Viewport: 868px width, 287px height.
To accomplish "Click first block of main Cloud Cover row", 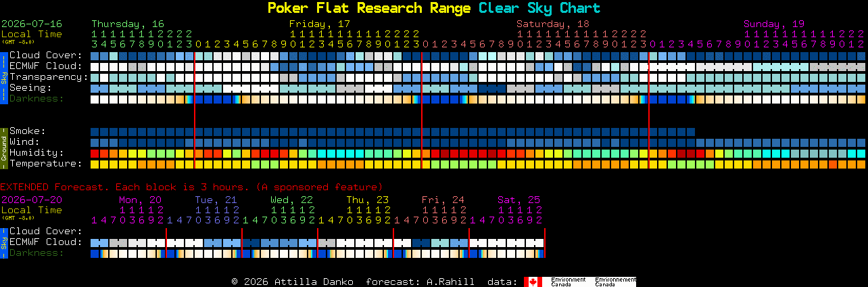I will point(95,56).
